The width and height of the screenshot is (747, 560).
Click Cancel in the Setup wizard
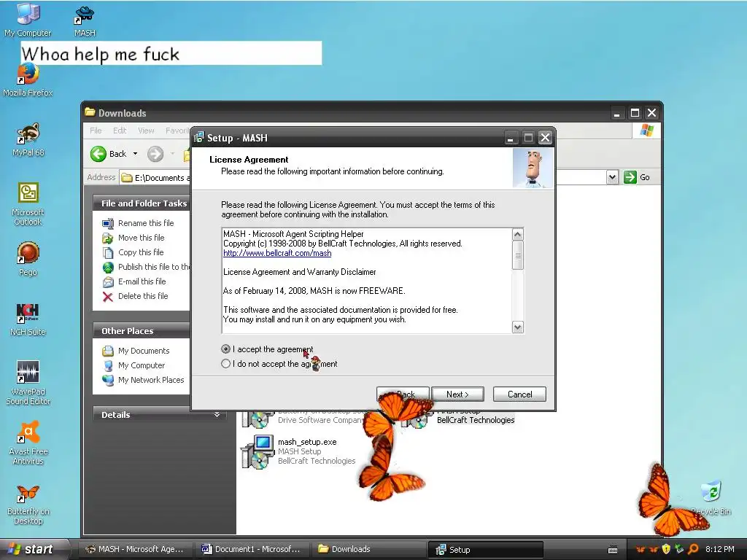coord(519,394)
